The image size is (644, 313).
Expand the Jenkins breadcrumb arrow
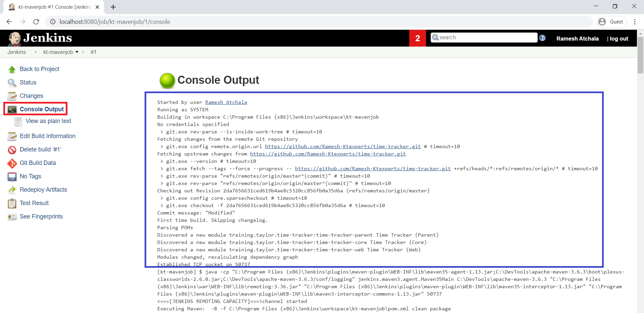pos(36,52)
